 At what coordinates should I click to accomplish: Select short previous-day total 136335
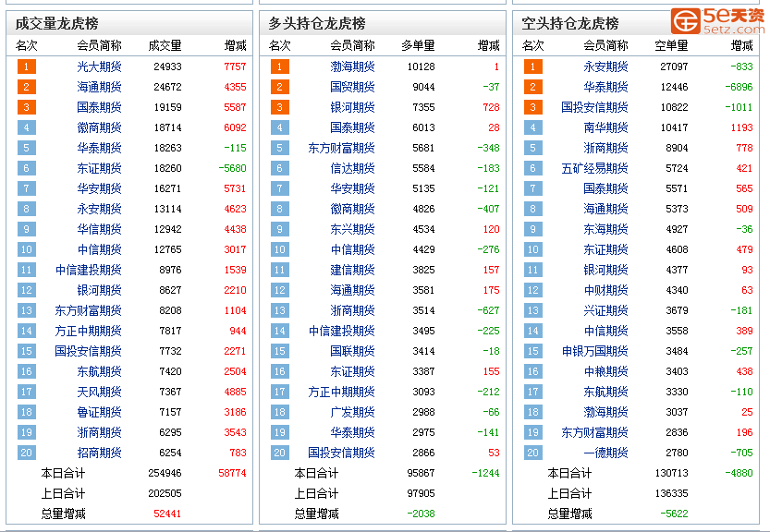point(672,493)
